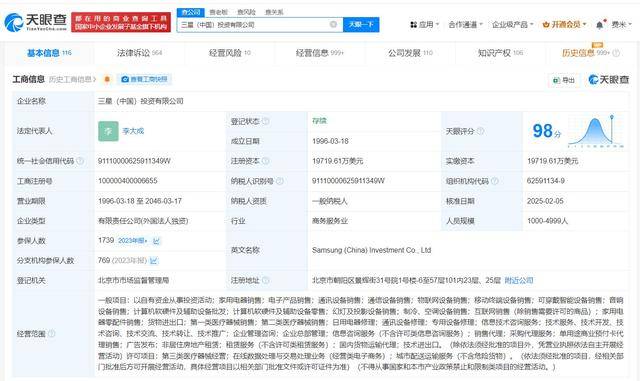Click company name 三星（中国）投资有限公司 in table
The image size is (640, 381).
[x=141, y=101]
